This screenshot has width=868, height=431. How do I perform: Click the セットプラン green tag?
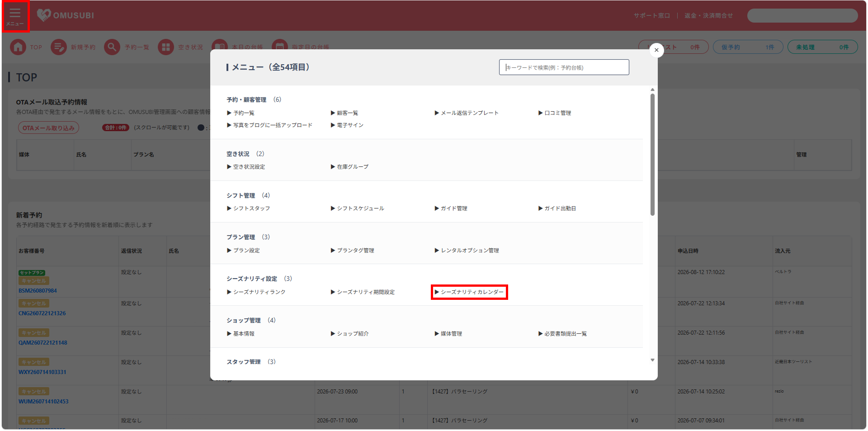[32, 273]
